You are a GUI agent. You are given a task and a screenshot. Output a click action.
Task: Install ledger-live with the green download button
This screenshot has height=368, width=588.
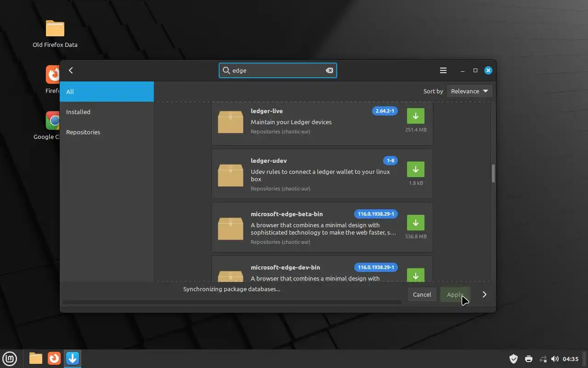416,116
